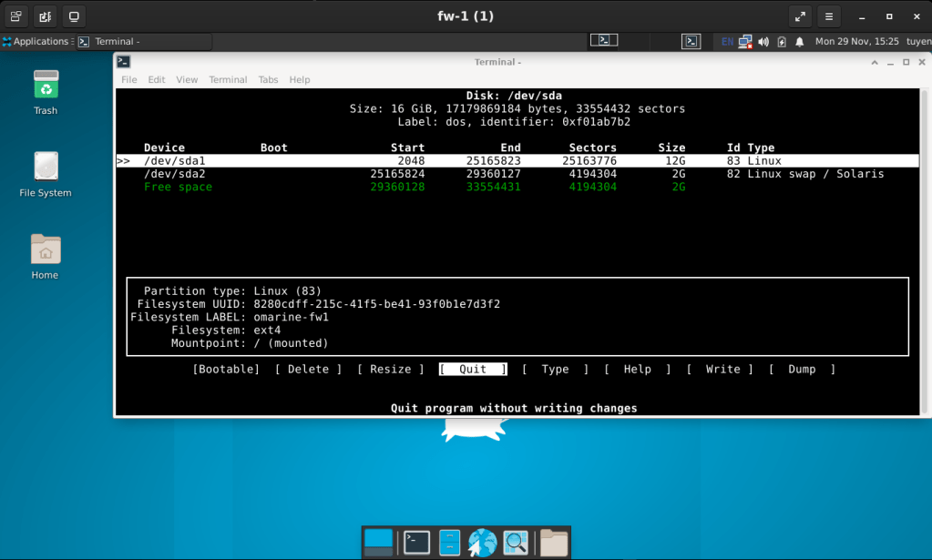The width and height of the screenshot is (932, 560).
Task: Open the network connection status icon
Action: [x=745, y=42]
